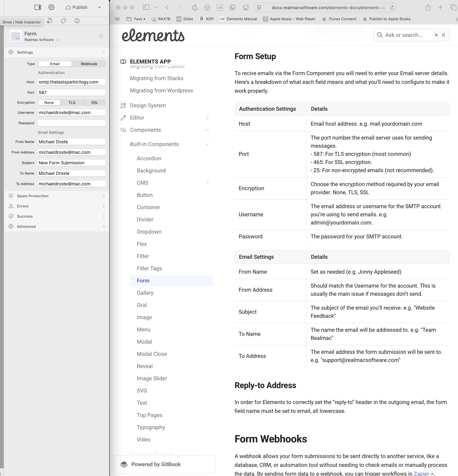Open the Safari share sheet
Viewport: 458px width, 476px height.
point(428,7)
